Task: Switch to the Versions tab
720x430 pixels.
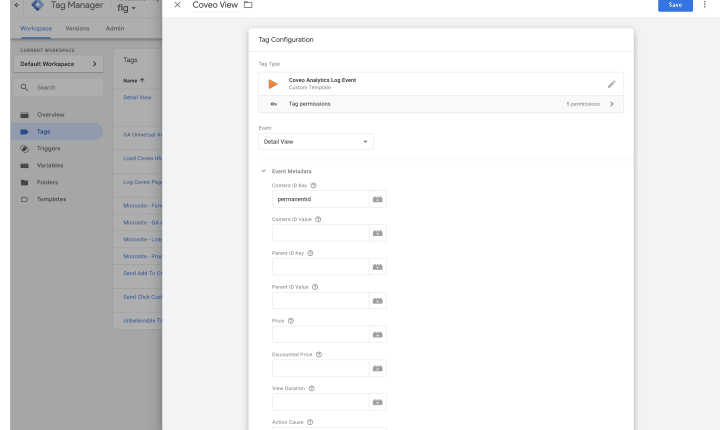Action: point(77,28)
